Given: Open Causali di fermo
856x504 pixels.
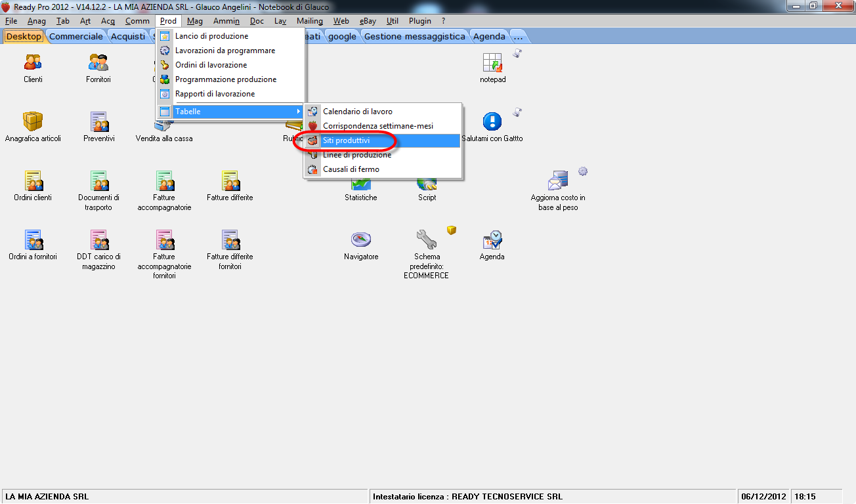Looking at the screenshot, I should [383, 169].
